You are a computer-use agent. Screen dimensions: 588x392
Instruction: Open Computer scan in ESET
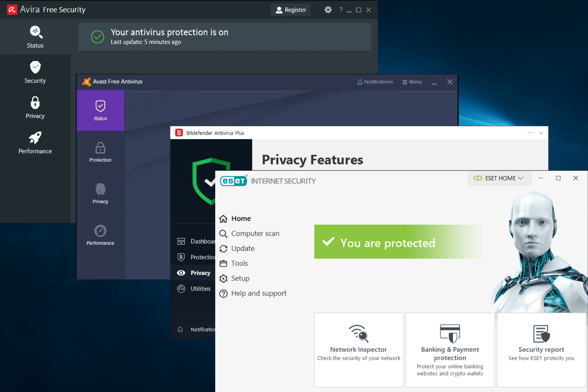(x=249, y=233)
